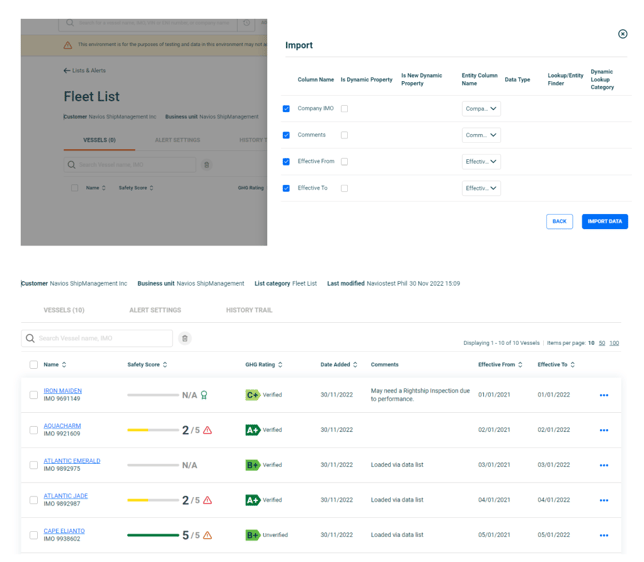
Task: Switch to the Alert Settings tab
Action: [x=155, y=310]
